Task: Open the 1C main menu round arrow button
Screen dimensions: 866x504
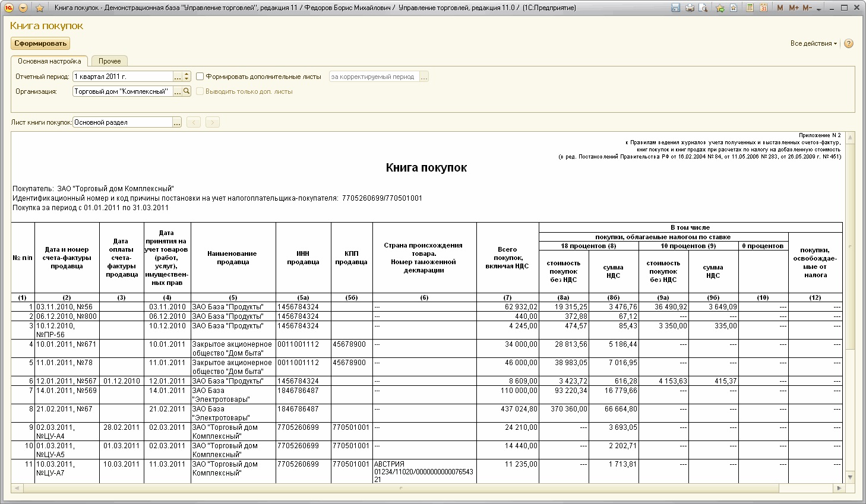Action: [x=23, y=8]
